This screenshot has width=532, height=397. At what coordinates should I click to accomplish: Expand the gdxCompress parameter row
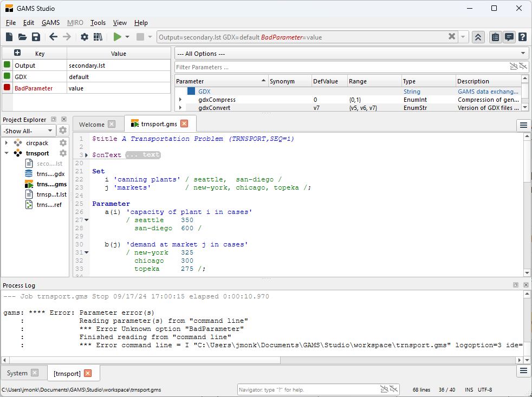(x=180, y=100)
